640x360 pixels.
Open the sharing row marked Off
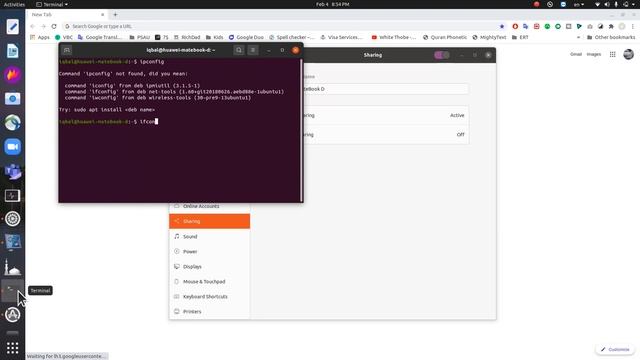click(x=386, y=135)
